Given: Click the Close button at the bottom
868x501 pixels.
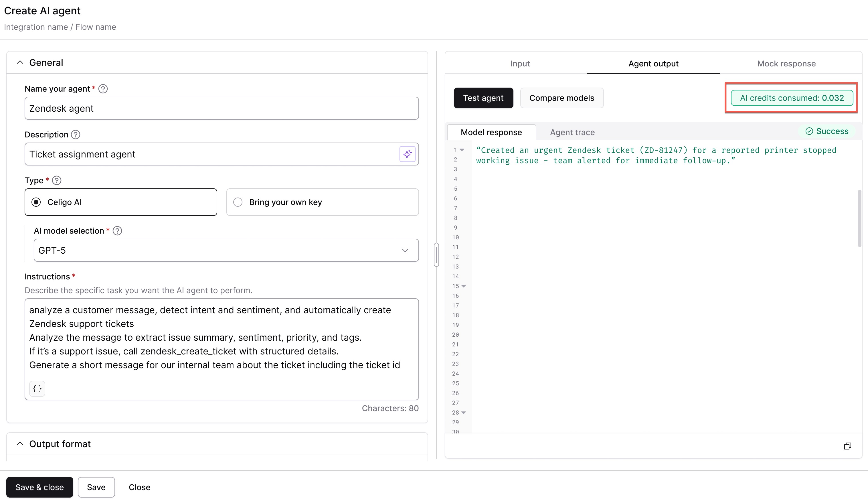Looking at the screenshot, I should tap(139, 487).
